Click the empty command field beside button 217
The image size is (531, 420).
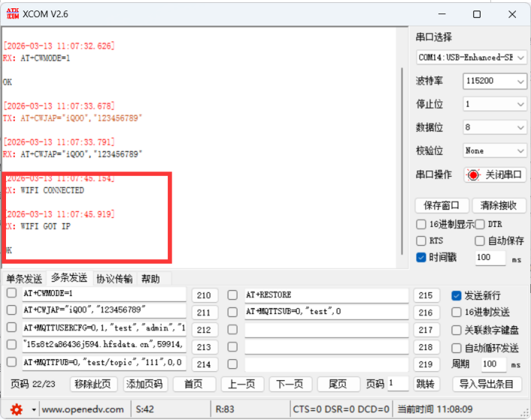(326, 330)
